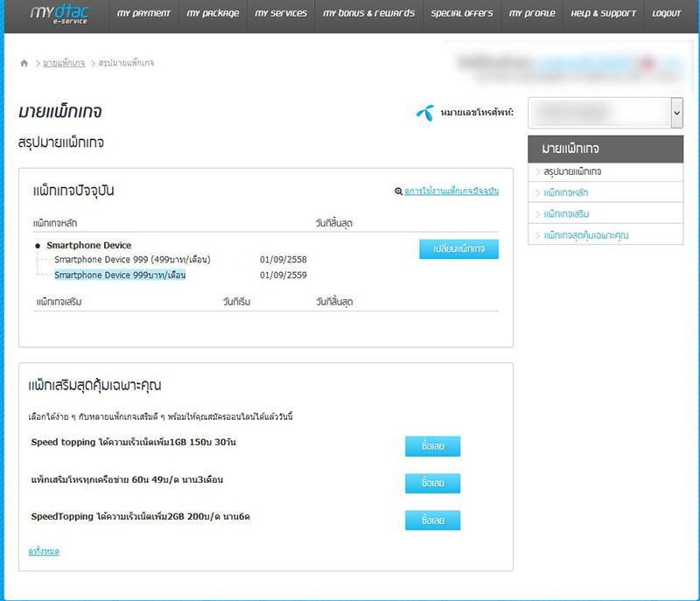The height and width of the screenshot is (601, 700).
Task: Click the สรุปมายแพ็กเกจ breadcrumb text
Action: 126,63
